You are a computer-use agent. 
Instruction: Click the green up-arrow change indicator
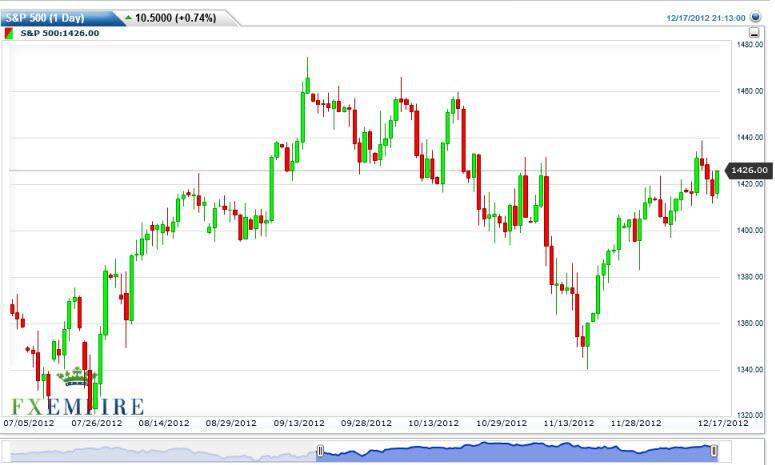128,18
